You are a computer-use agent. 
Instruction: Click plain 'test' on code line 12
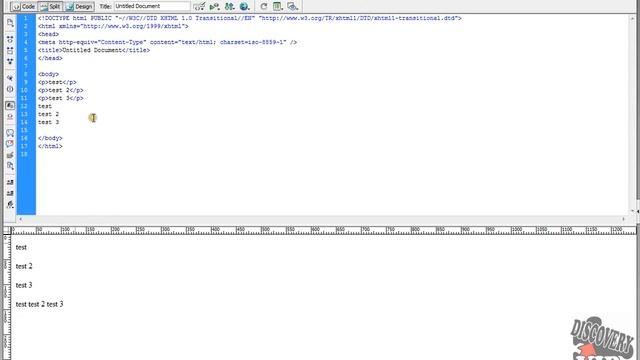[x=44, y=106]
